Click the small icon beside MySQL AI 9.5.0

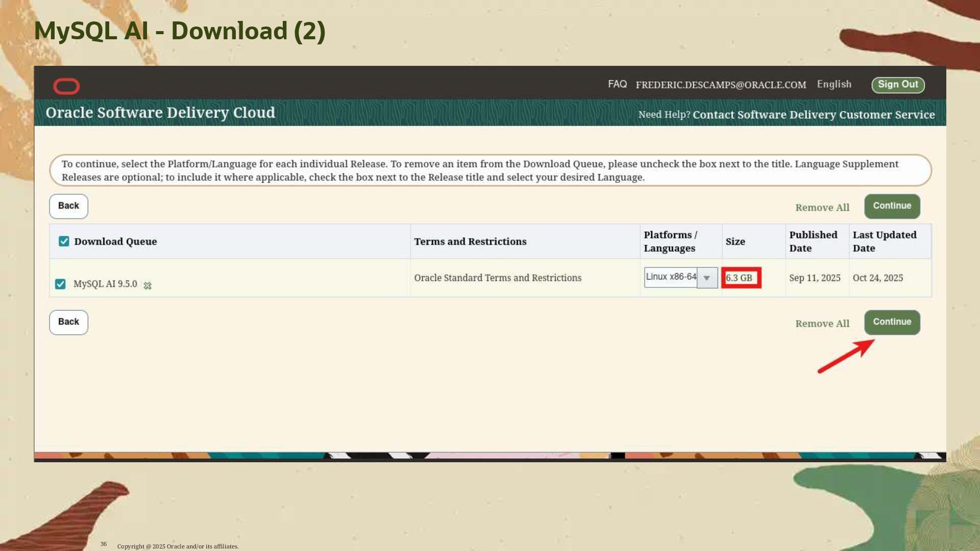pos(148,286)
